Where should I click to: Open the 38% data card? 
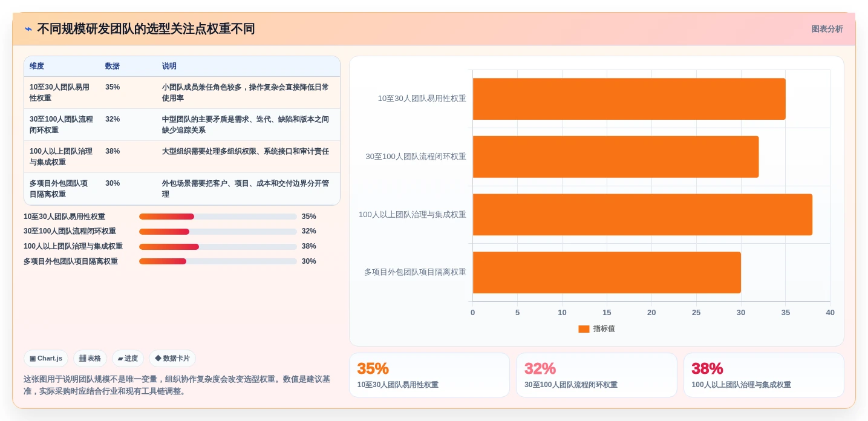764,375
